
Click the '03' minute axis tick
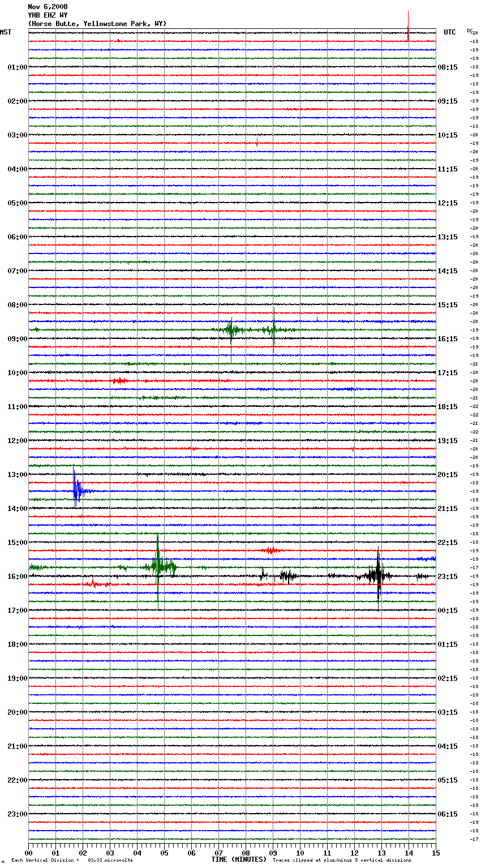click(x=110, y=853)
